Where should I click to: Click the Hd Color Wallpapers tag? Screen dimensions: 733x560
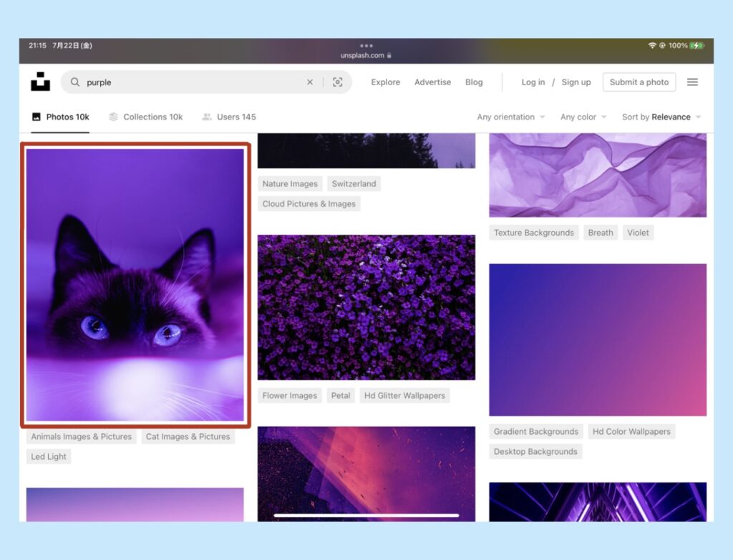631,431
